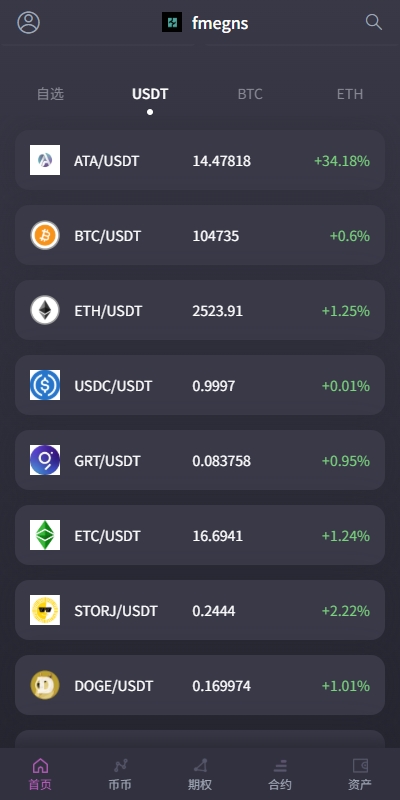Open the ATA/USDT pair row
This screenshot has height=800, width=400.
click(x=200, y=160)
